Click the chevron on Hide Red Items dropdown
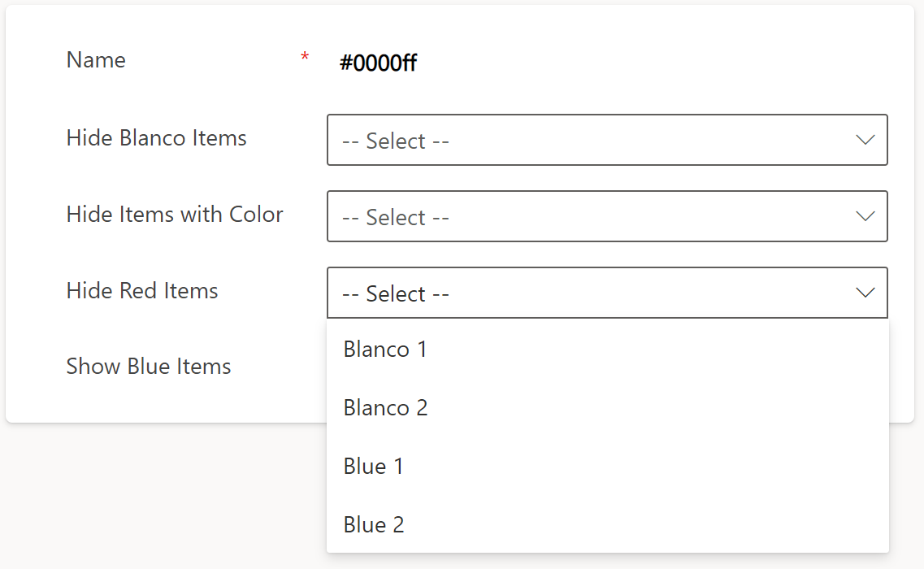The image size is (924, 569). point(864,293)
